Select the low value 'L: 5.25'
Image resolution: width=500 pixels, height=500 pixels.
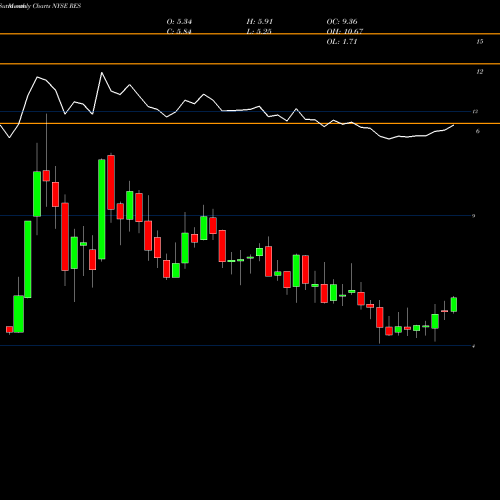point(259,32)
